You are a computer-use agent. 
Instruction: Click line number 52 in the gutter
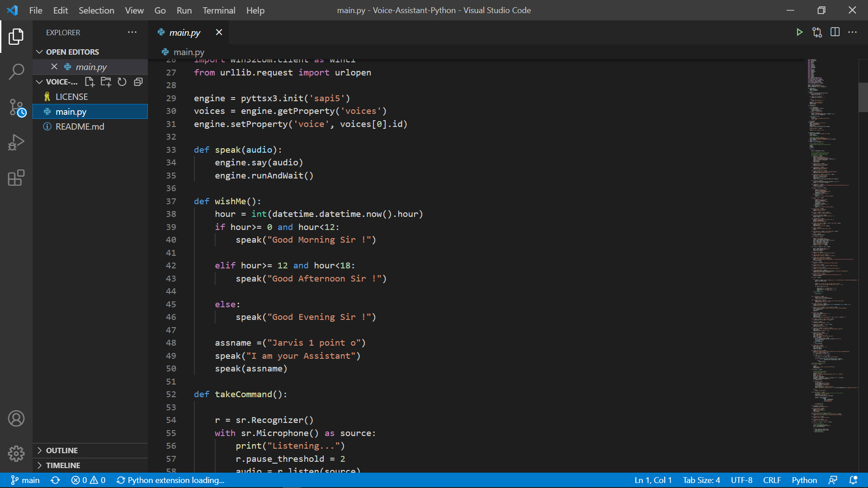[x=171, y=394]
